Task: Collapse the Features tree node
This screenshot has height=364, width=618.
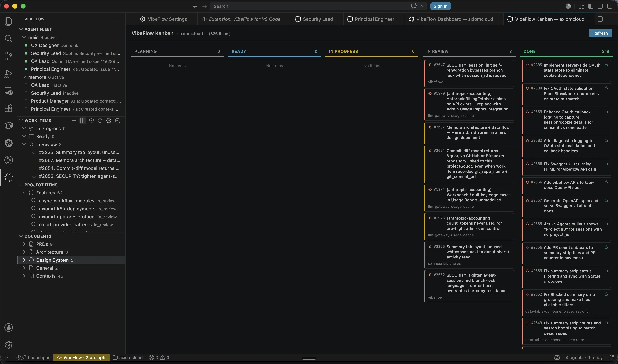Action: tap(24, 192)
